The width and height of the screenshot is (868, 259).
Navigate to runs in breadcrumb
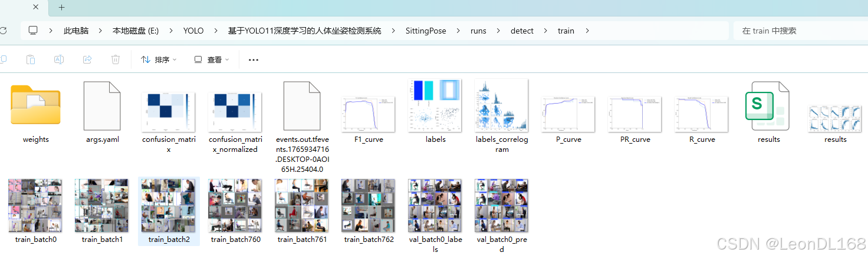(478, 31)
